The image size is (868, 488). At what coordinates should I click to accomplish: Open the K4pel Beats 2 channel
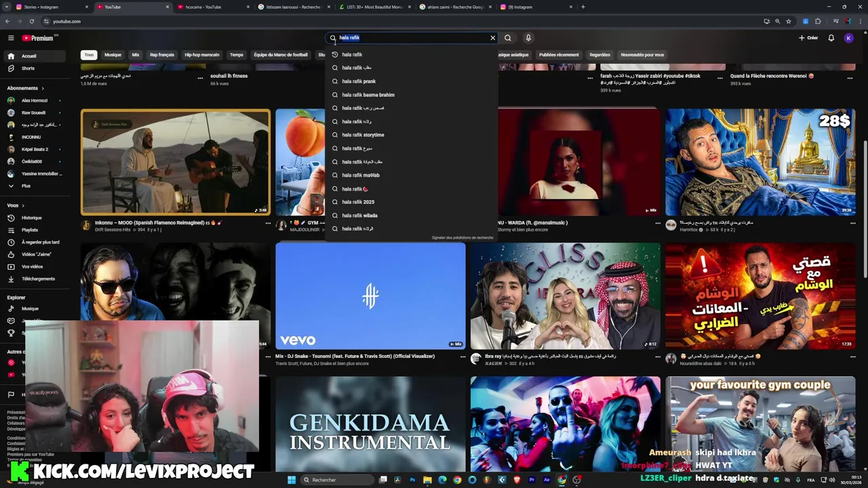tap(35, 149)
